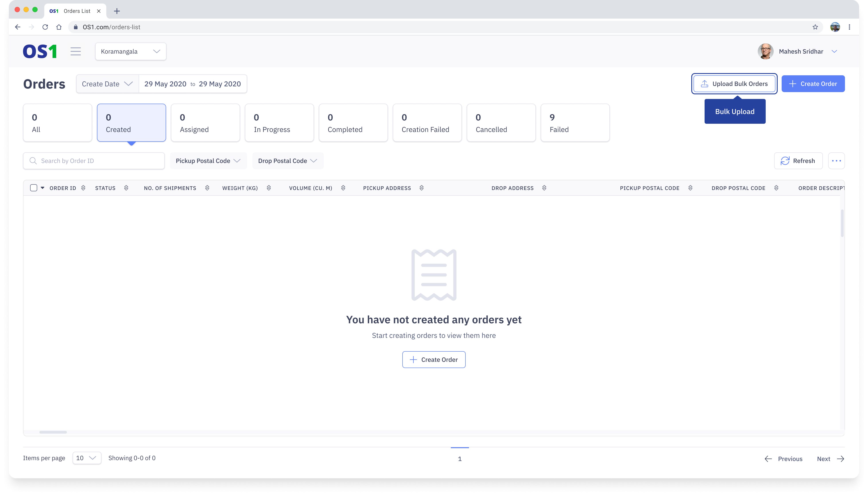Expand the Create Date filter dropdown
Viewport: 868px width, 496px height.
click(x=107, y=84)
